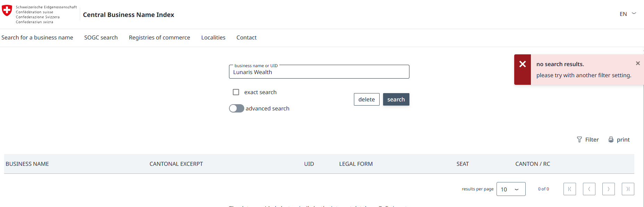The image size is (644, 207).
Task: Click the business name or UID field
Action: point(319,72)
